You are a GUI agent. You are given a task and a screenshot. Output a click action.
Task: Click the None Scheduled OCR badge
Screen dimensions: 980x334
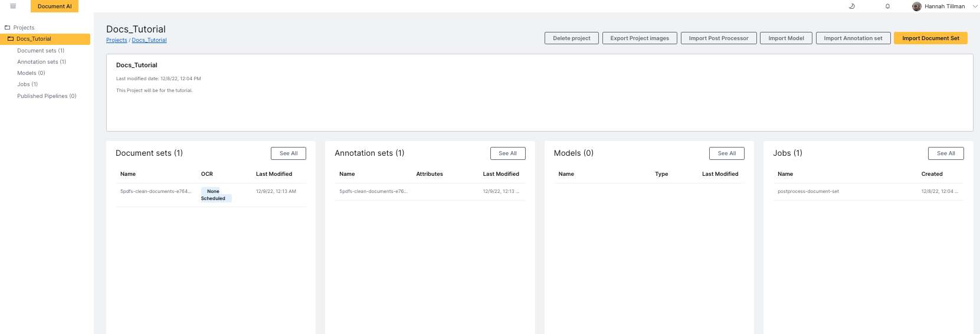pos(216,195)
